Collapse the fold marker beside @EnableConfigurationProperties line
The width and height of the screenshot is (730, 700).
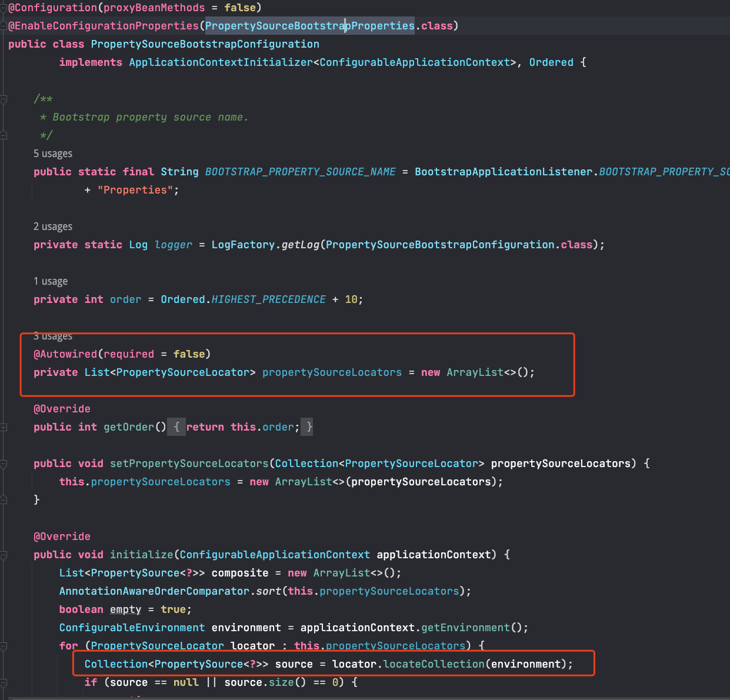pos(3,26)
